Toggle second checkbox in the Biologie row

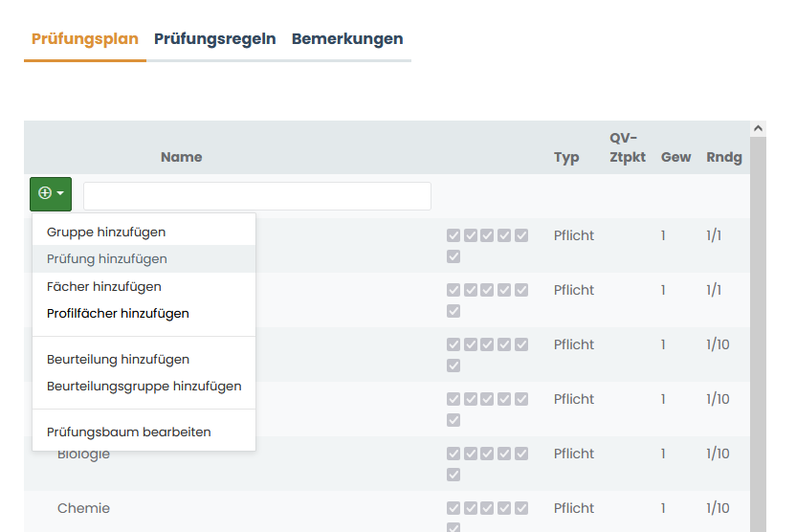pyautogui.click(x=471, y=454)
